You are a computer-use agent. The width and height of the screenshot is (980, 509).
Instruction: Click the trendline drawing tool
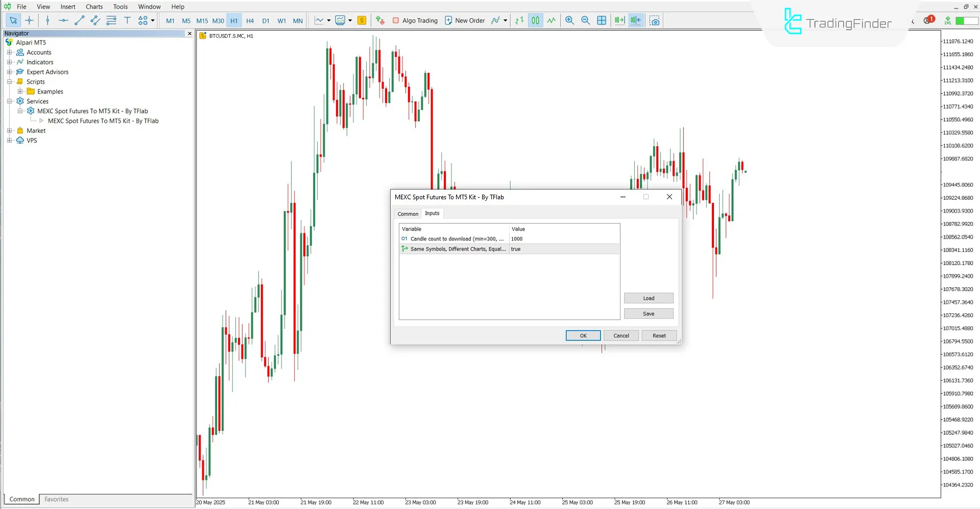[x=79, y=20]
